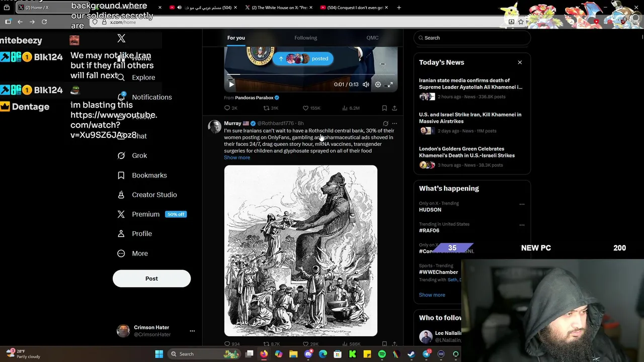Open Crimson Hater account options menu
Image resolution: width=644 pixels, height=362 pixels.
[192, 331]
